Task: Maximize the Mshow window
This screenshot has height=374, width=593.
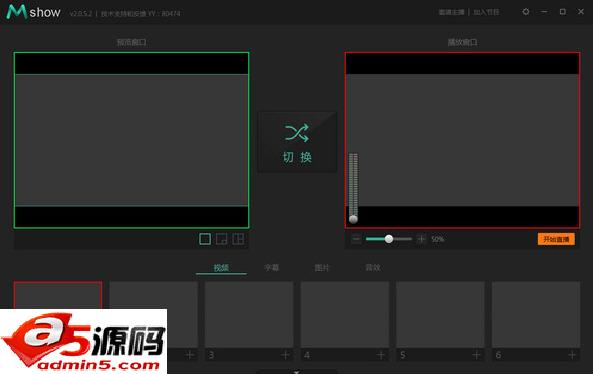Action: [x=563, y=12]
